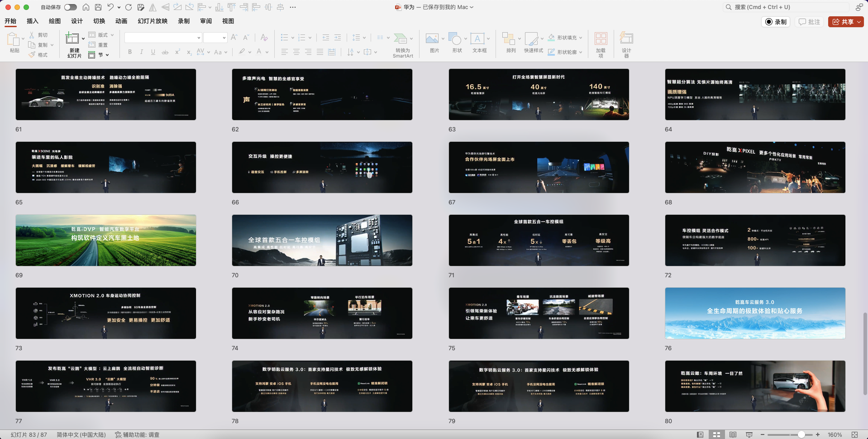The image size is (868, 439).
Task: Click the 重置 reset button
Action: pyautogui.click(x=98, y=45)
